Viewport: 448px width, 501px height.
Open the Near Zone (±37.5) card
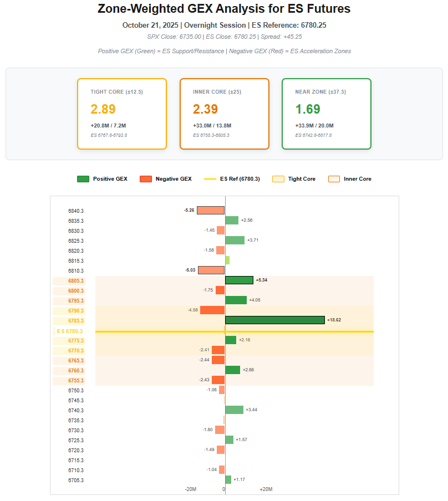326,114
